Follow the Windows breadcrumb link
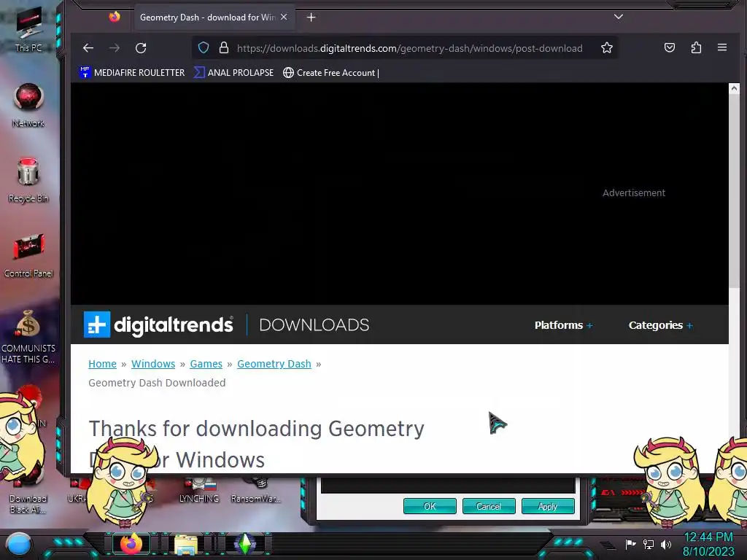 153,364
